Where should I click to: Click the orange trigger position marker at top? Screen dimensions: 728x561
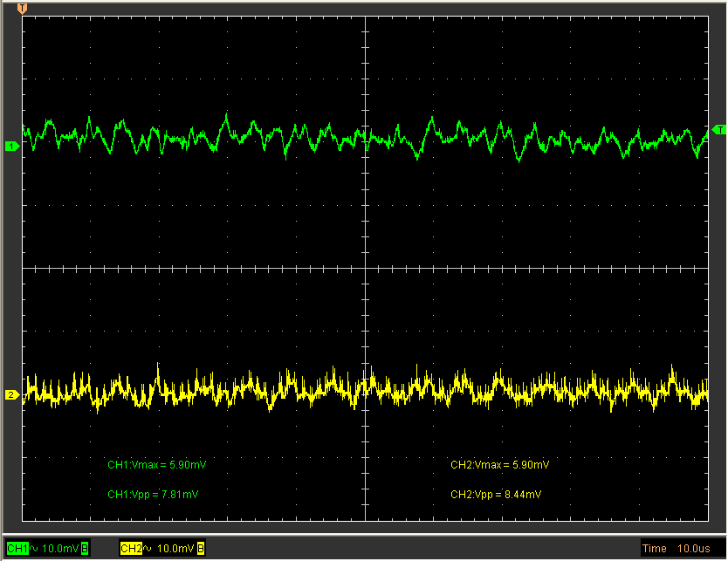tap(22, 9)
